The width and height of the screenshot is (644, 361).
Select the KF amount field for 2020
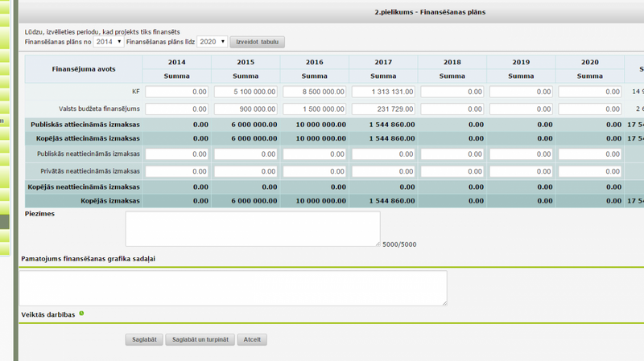(590, 92)
